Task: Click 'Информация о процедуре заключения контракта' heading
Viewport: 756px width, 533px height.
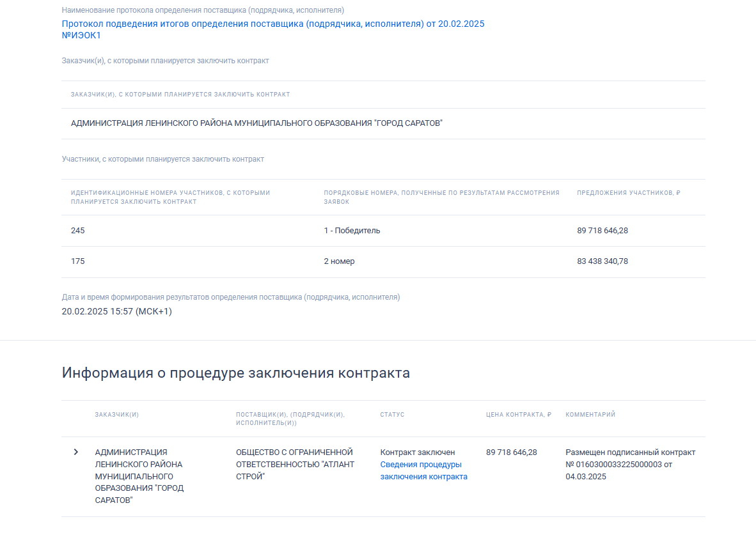Action: 235,373
